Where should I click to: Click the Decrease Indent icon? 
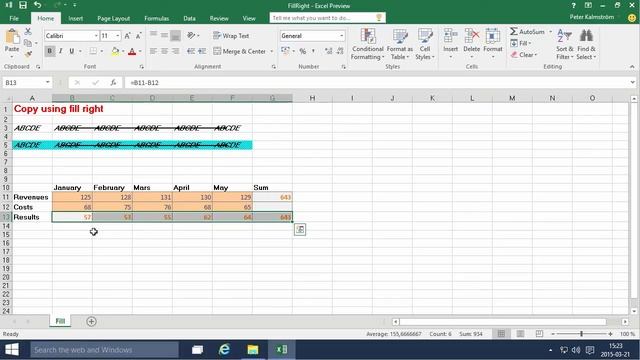(x=191, y=51)
